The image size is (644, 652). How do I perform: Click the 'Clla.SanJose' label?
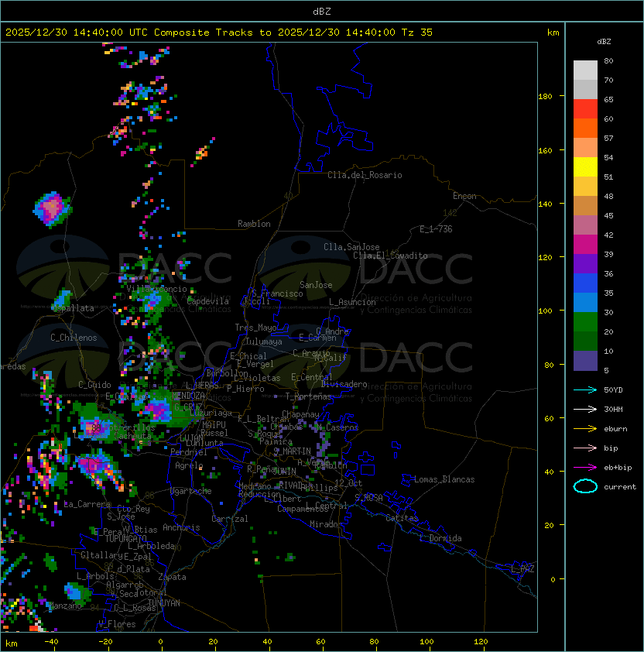[351, 247]
